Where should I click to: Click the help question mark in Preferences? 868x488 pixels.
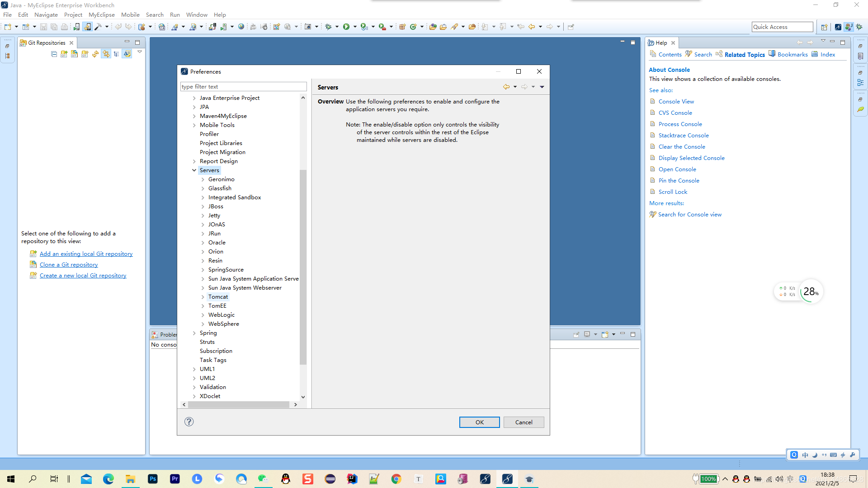(189, 422)
